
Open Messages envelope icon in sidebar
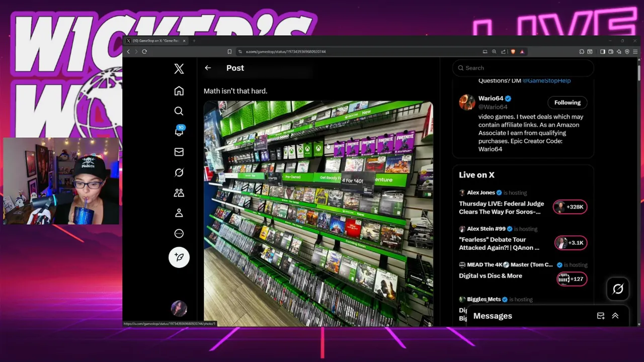(179, 152)
